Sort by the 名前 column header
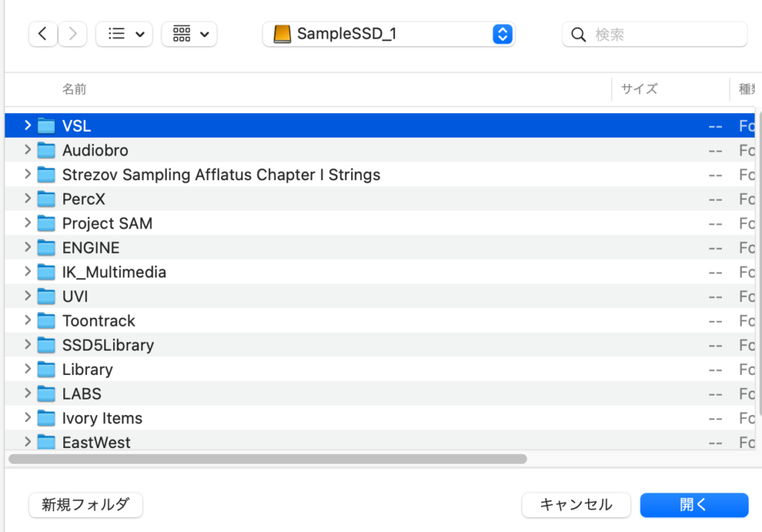 tap(74, 89)
